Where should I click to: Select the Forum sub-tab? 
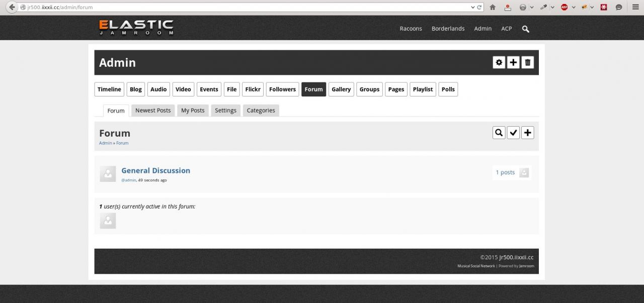point(116,111)
